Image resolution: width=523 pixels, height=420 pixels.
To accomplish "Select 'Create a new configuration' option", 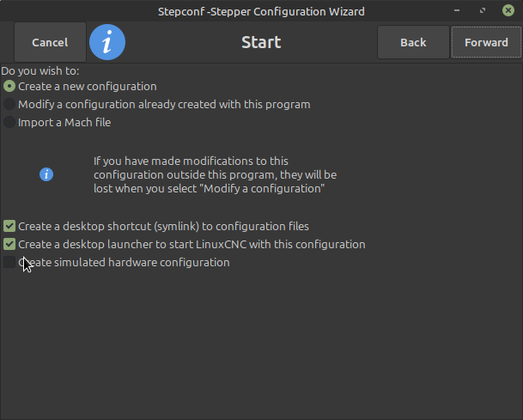I will pos(9,86).
